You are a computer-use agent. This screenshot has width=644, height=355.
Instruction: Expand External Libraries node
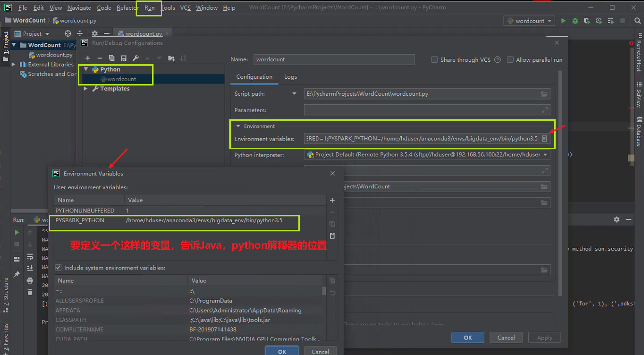(14, 64)
